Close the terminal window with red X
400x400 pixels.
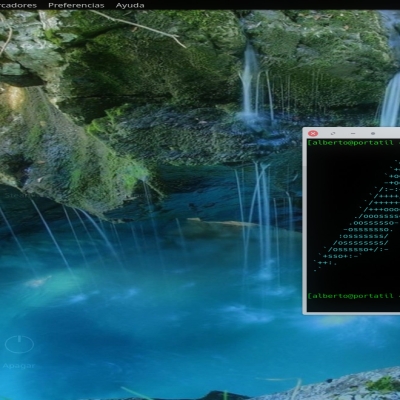(313, 133)
